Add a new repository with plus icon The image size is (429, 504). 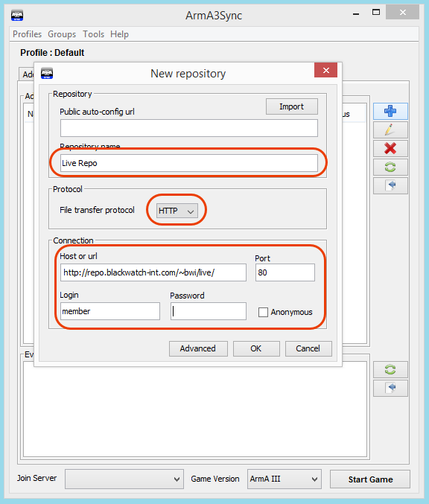pos(390,111)
